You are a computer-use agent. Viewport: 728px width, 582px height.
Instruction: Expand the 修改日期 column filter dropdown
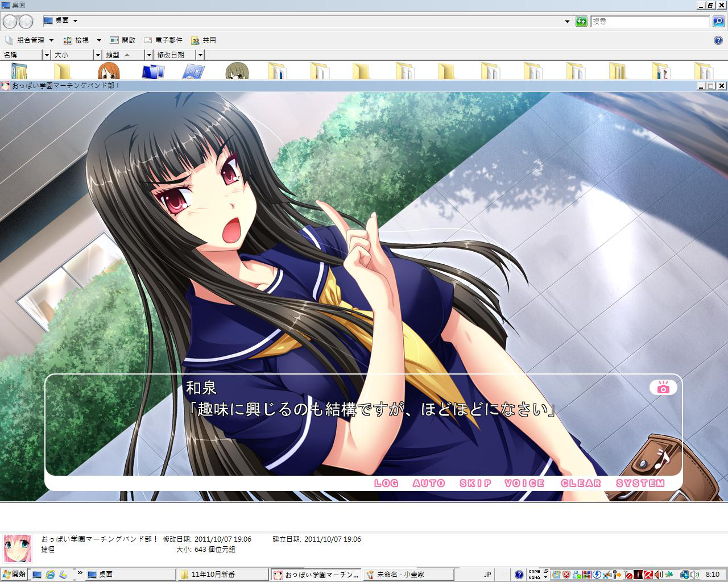tap(200, 55)
